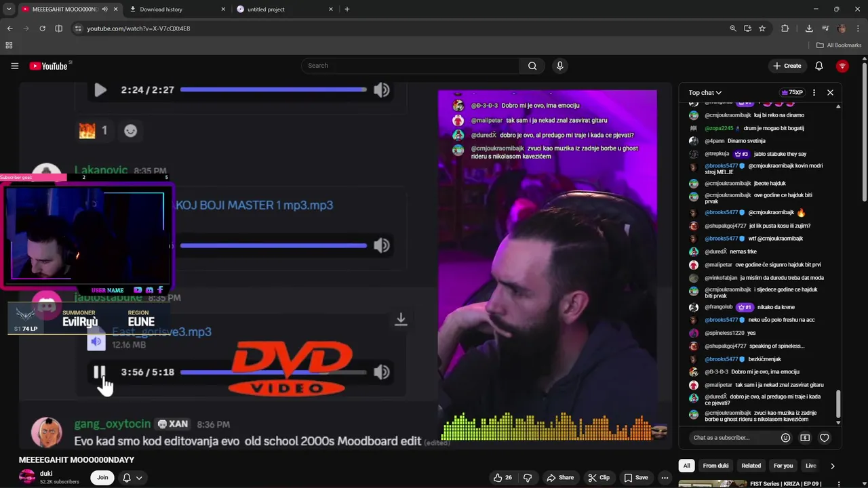The image size is (868, 488).
Task: Click the Chat as a subscriber input
Action: [x=732, y=438]
